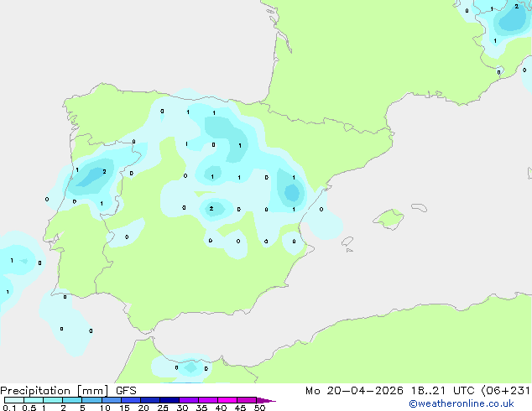The height and width of the screenshot is (411, 532).
Task: Click the above-50 mm arrow tip of legend
Action: 266,400
